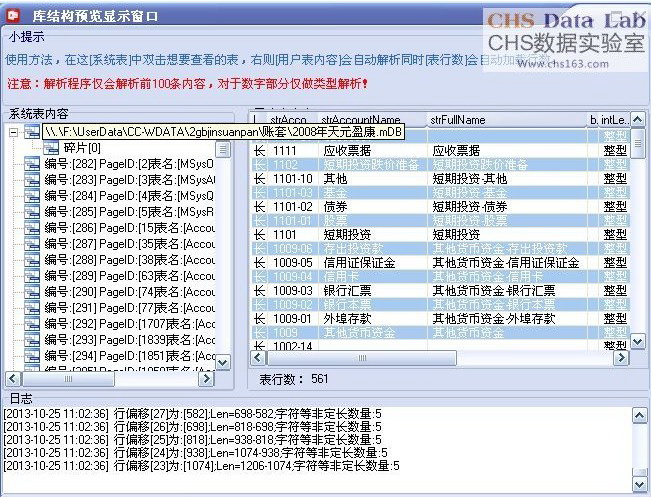The width and height of the screenshot is (651, 497).
Task: Select row 1101-02 债券
Action: 441,207
